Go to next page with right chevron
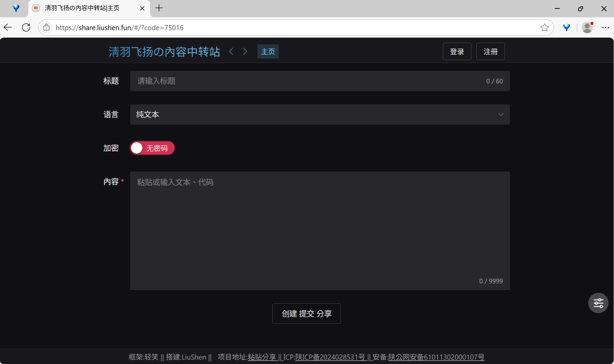This screenshot has height=364, width=614. [x=245, y=52]
